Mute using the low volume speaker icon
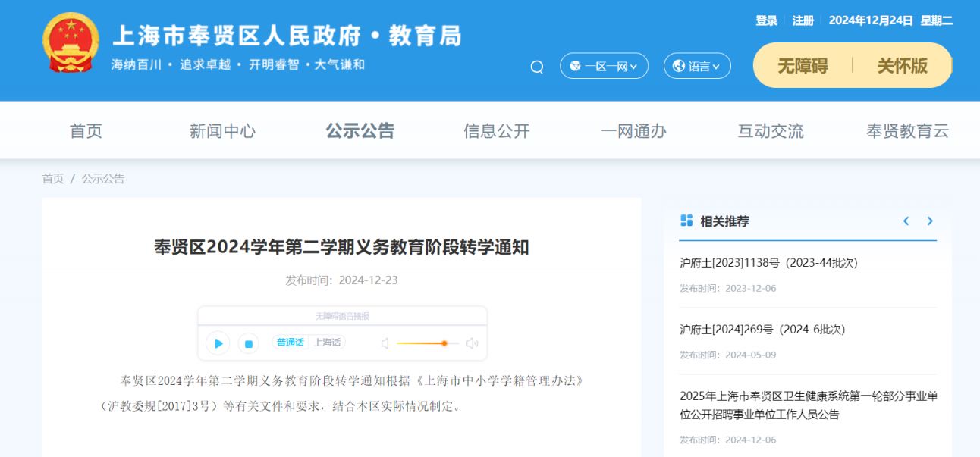 click(385, 343)
